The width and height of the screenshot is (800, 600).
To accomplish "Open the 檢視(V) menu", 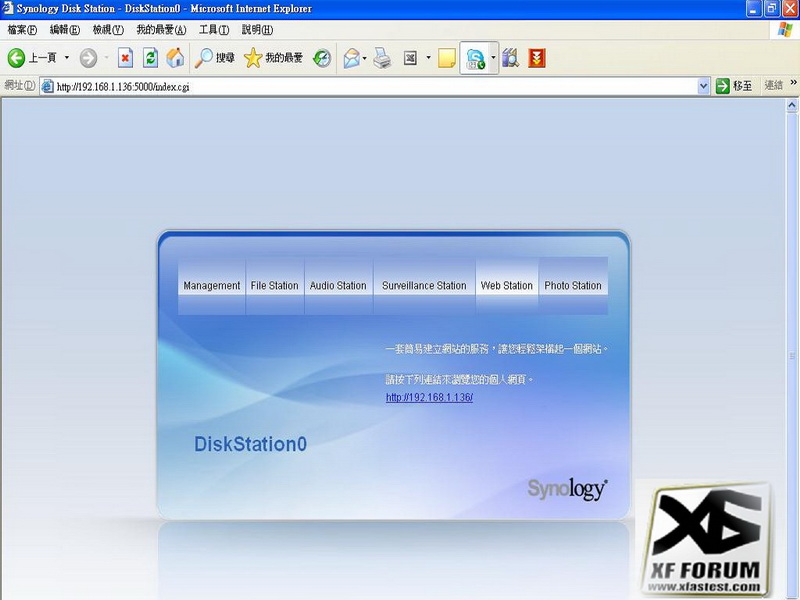I will point(108,30).
